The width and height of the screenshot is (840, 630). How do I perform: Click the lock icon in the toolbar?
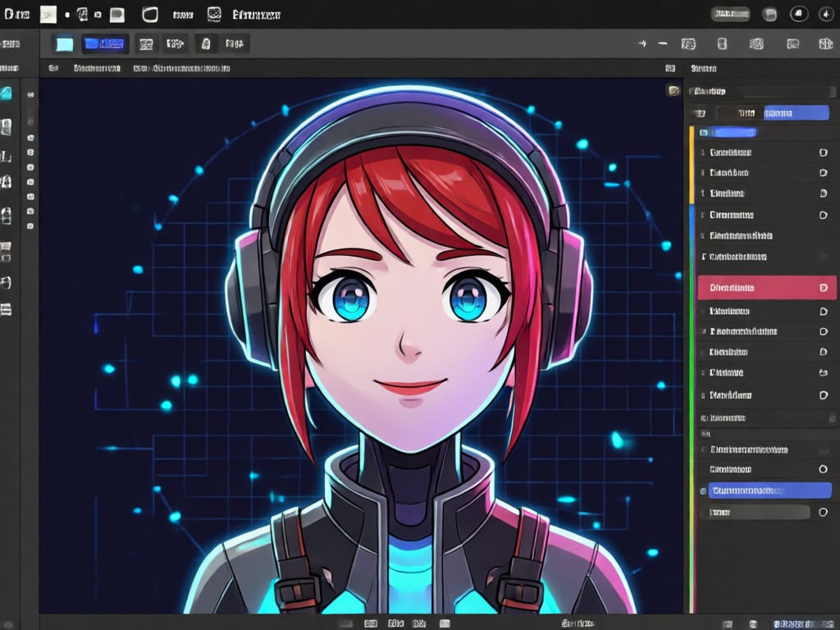(206, 44)
